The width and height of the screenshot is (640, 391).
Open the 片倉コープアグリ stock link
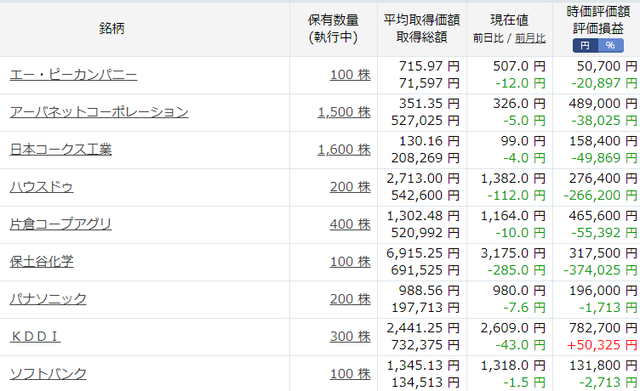coord(61,224)
